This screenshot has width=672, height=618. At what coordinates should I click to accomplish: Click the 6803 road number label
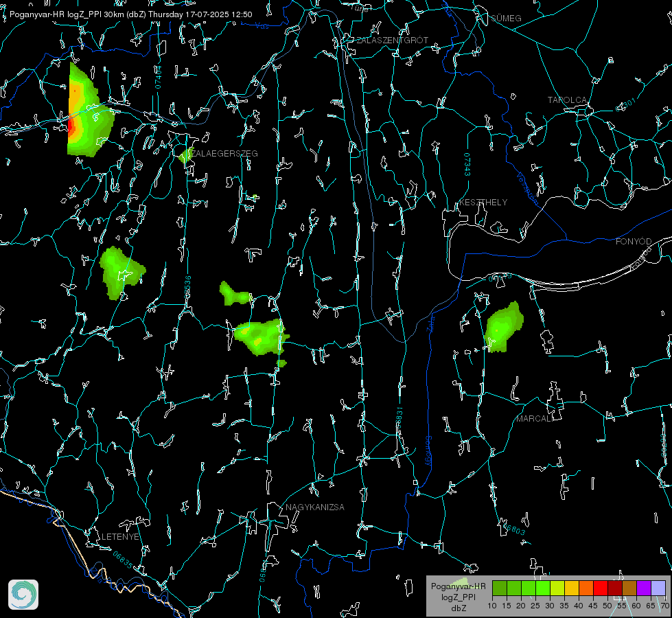click(514, 529)
